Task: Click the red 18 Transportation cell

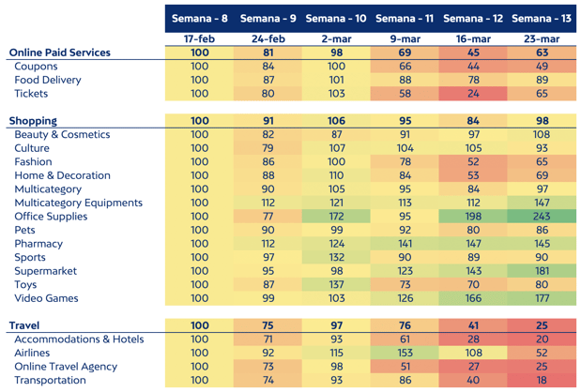Action: click(542, 380)
